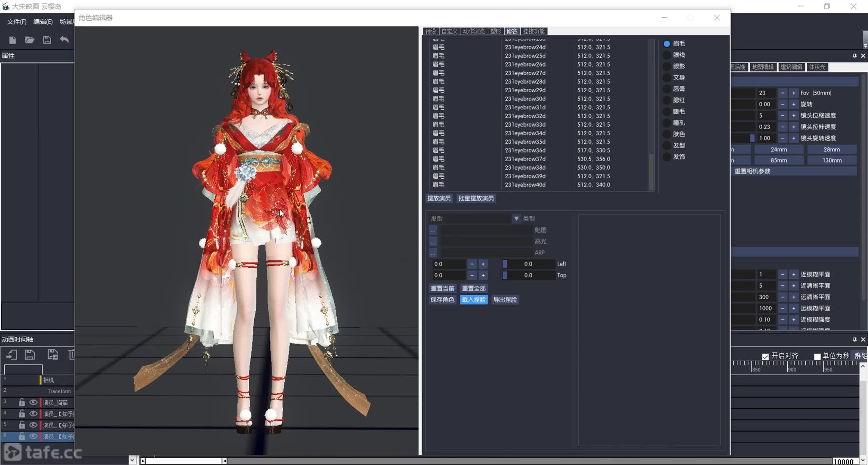868x465 pixels.
Task: Open the 编辑(E) menu
Action: 43,22
